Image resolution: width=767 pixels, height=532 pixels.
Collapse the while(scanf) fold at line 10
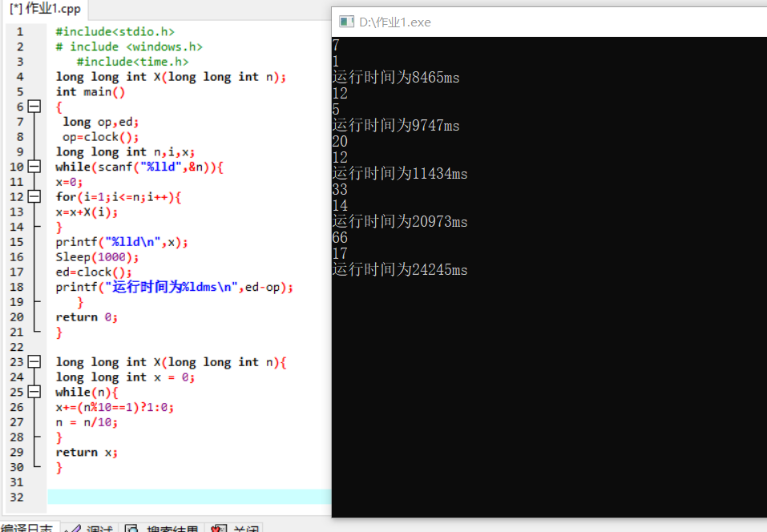coord(34,167)
